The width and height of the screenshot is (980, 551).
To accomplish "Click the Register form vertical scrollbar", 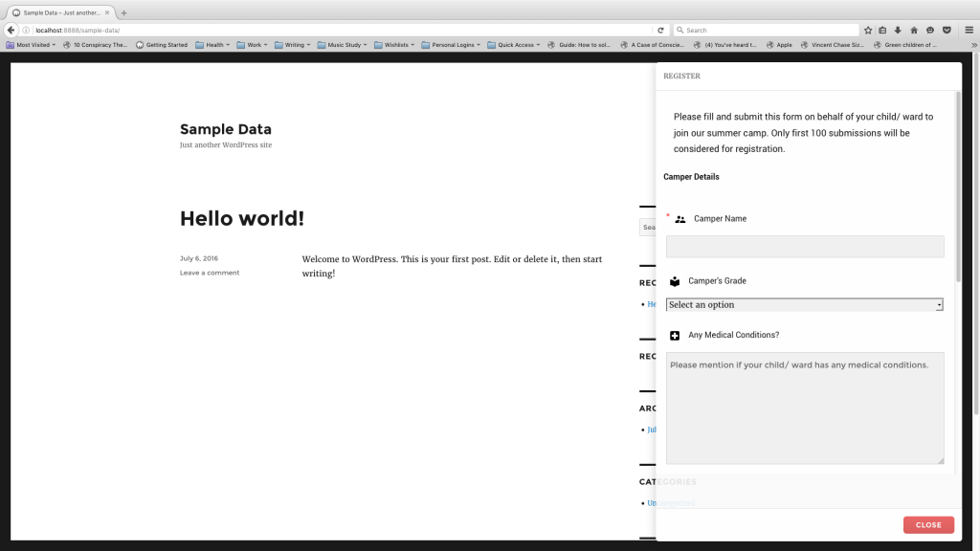I will click(958, 187).
